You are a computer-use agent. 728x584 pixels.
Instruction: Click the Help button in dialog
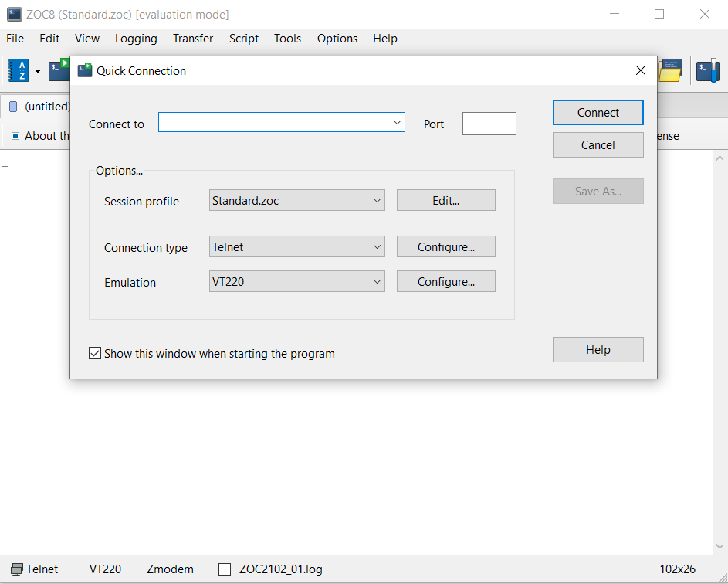click(x=598, y=349)
